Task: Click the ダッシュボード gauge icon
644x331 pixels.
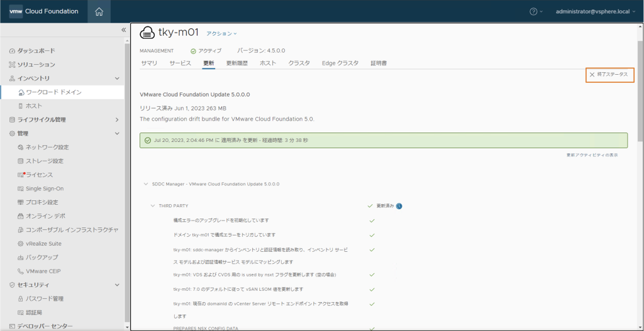Action: 12,51
